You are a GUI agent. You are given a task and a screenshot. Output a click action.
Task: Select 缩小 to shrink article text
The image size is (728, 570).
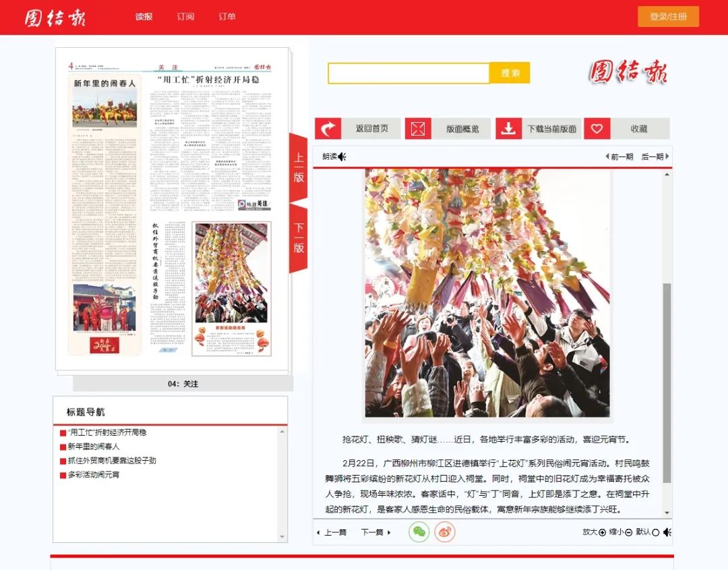(x=628, y=532)
